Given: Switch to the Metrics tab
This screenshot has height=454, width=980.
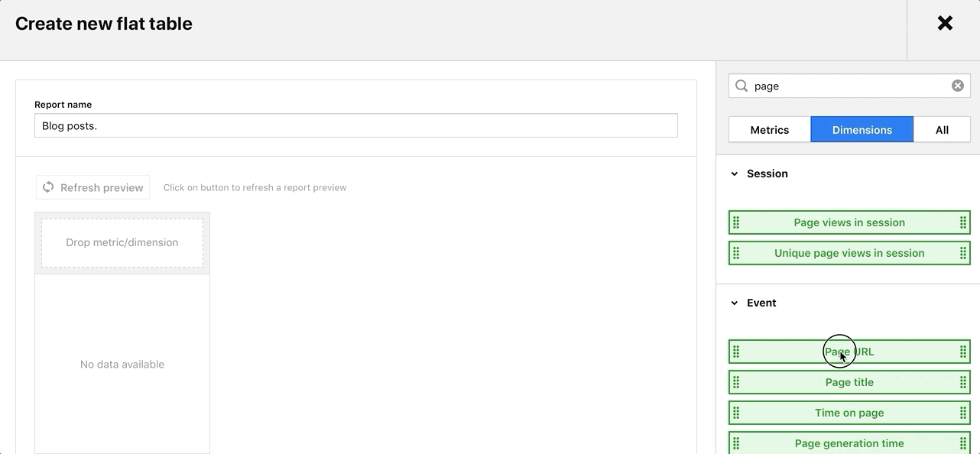Looking at the screenshot, I should pyautogui.click(x=770, y=129).
